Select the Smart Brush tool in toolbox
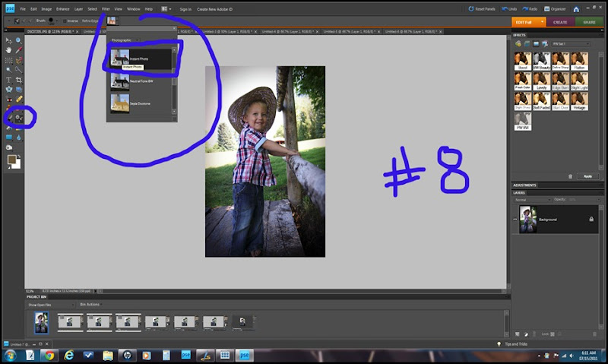Image resolution: width=608 pixels, height=364 pixels. pos(18,118)
